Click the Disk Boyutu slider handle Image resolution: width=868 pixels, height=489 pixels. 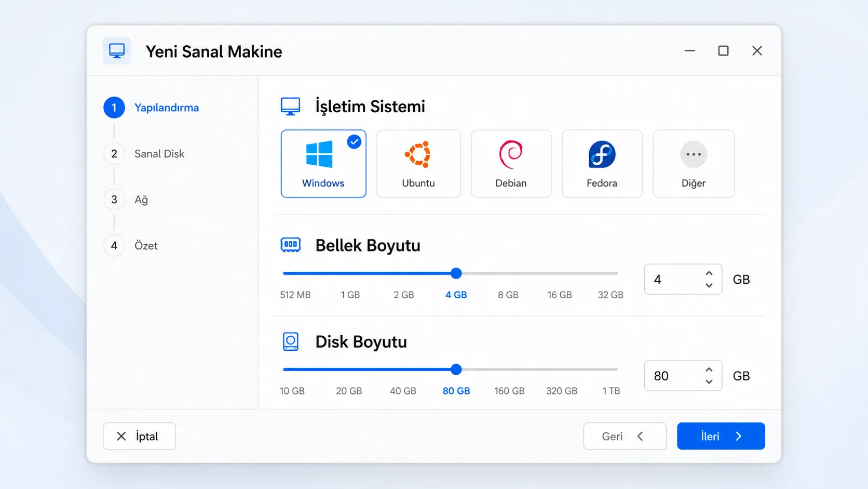click(456, 369)
